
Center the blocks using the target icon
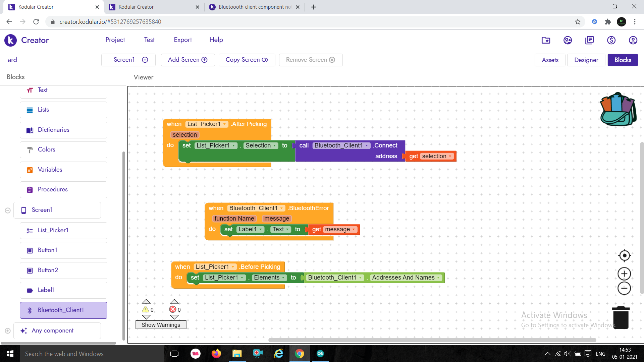point(624,255)
